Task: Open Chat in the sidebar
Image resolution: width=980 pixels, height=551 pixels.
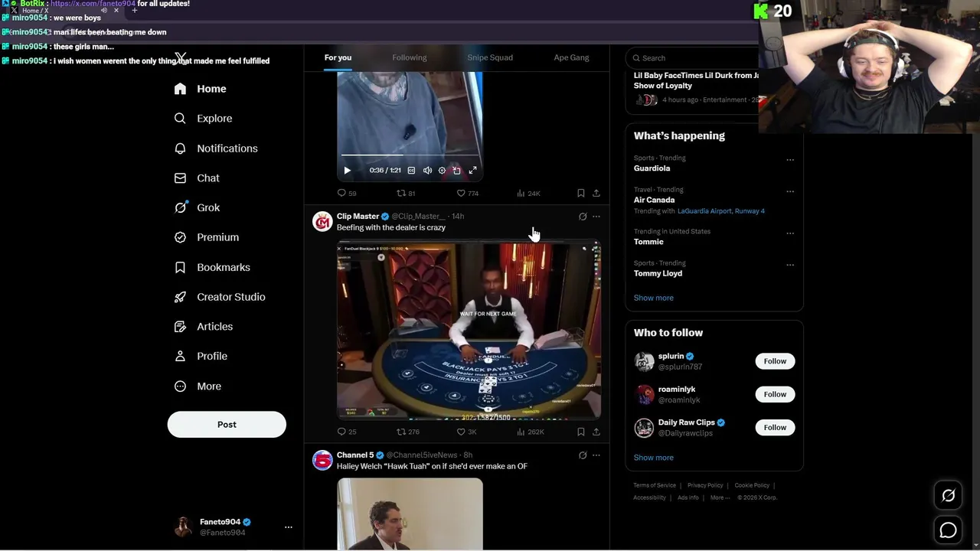Action: click(x=197, y=178)
